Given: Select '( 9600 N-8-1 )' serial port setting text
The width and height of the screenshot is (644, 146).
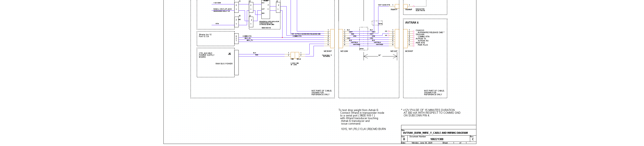Looking at the screenshot, I should pos(367,116).
